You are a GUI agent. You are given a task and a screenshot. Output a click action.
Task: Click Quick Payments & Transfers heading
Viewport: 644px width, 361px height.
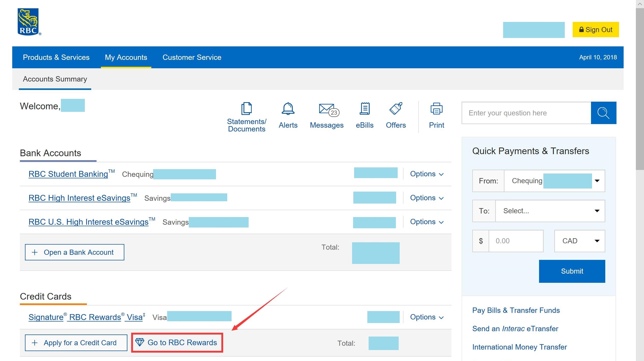(x=531, y=151)
